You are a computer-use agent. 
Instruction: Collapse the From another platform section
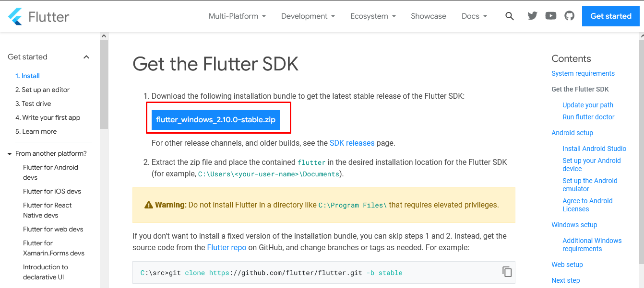[10, 154]
